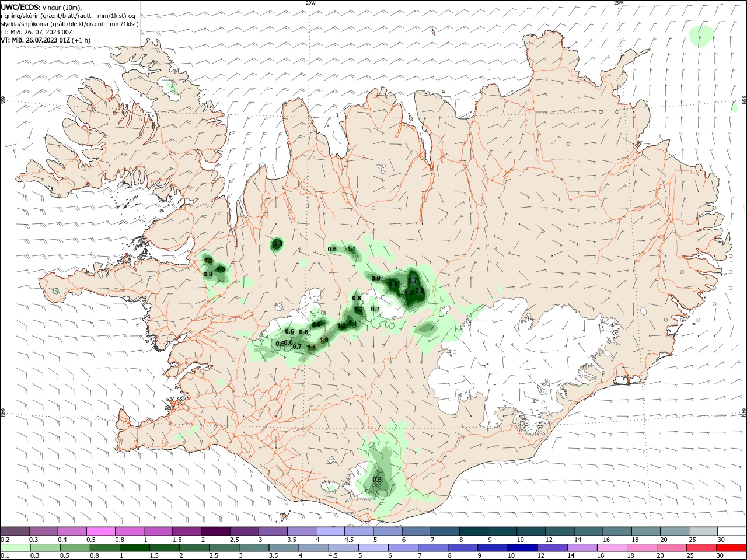Pick crimson 25–30 swatch in rain legend

[701, 548]
